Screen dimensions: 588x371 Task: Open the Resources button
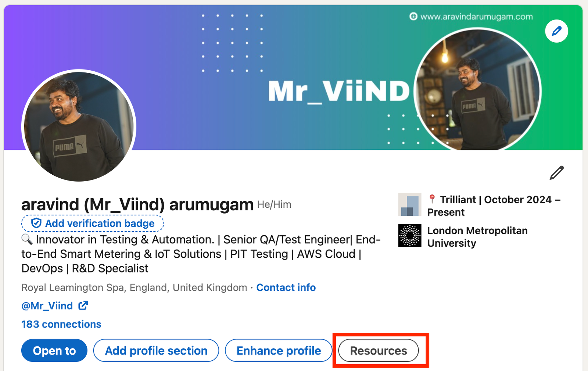[379, 350]
